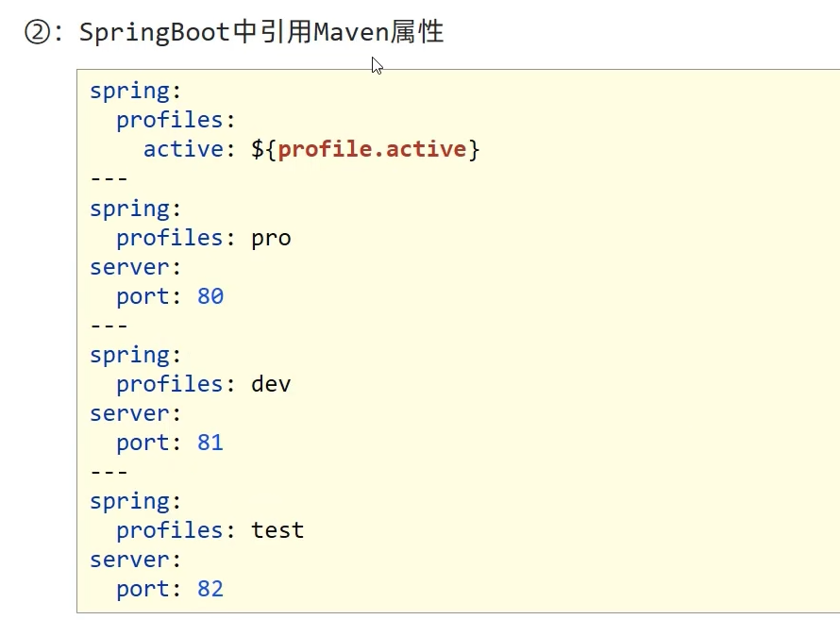Click port number 80
This screenshot has width=840, height=636.
[210, 296]
